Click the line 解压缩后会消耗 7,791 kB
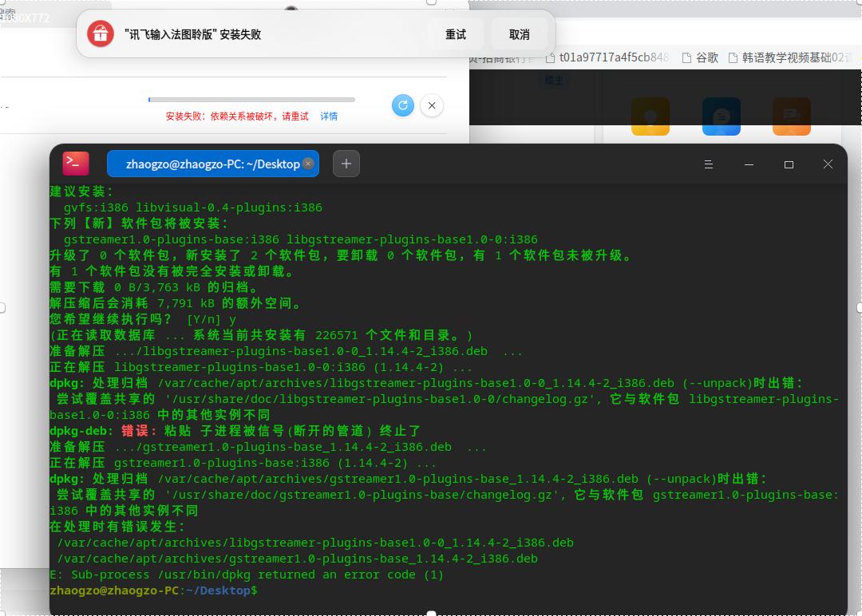Viewport: 862px width, 616px height. (176, 303)
